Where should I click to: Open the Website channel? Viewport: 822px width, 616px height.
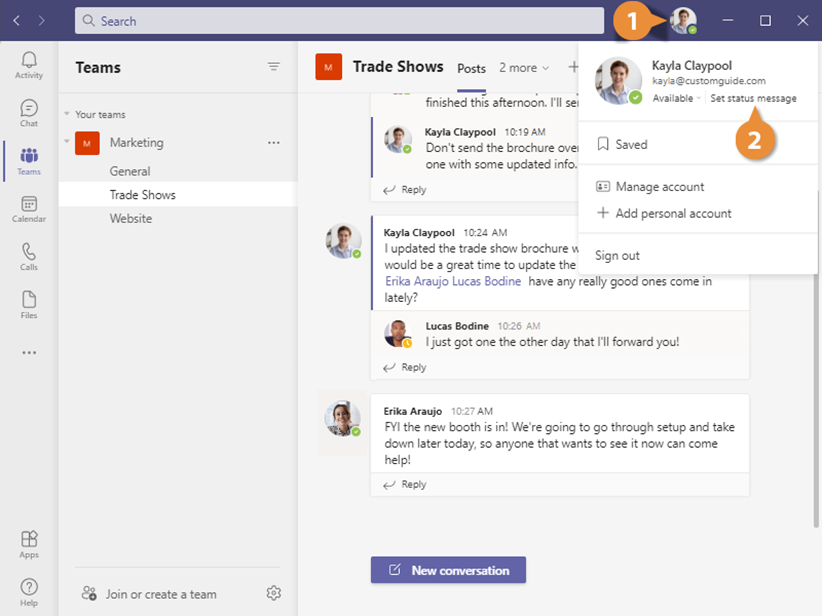131,218
